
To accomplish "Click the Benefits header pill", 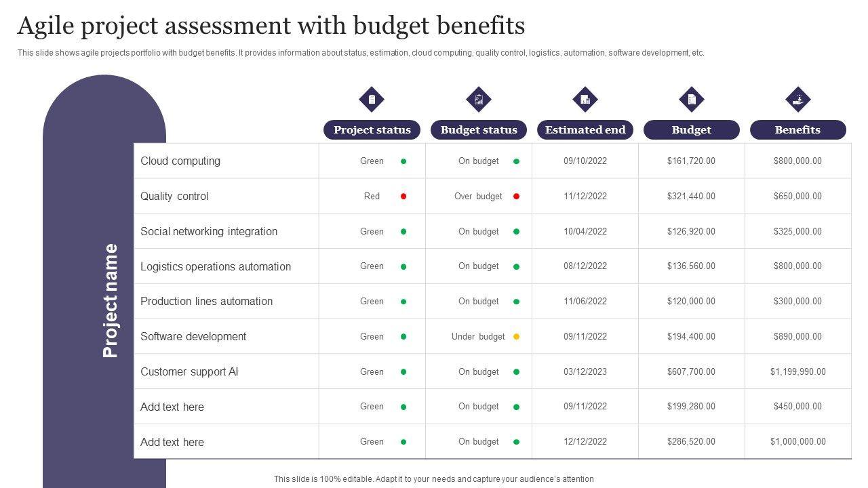I will [797, 130].
